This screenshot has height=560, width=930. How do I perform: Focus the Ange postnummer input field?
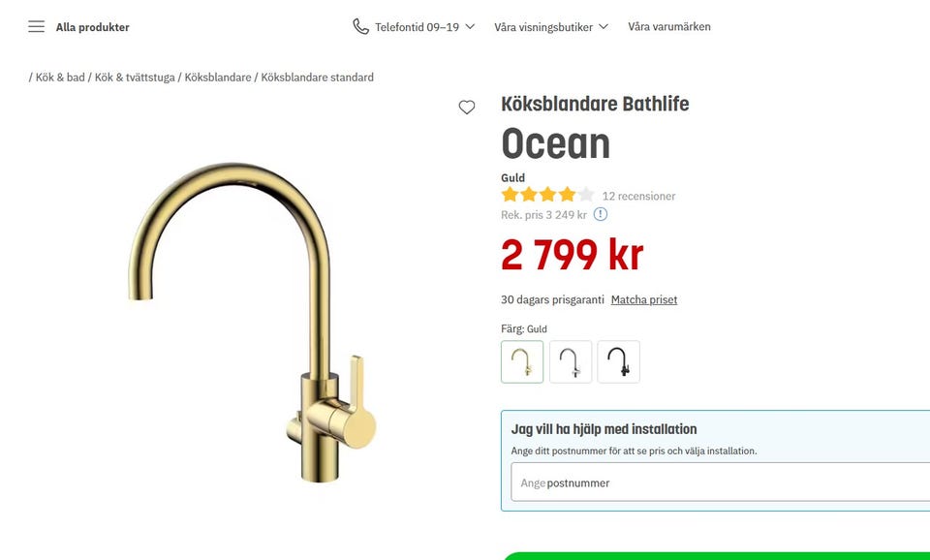pos(721,482)
